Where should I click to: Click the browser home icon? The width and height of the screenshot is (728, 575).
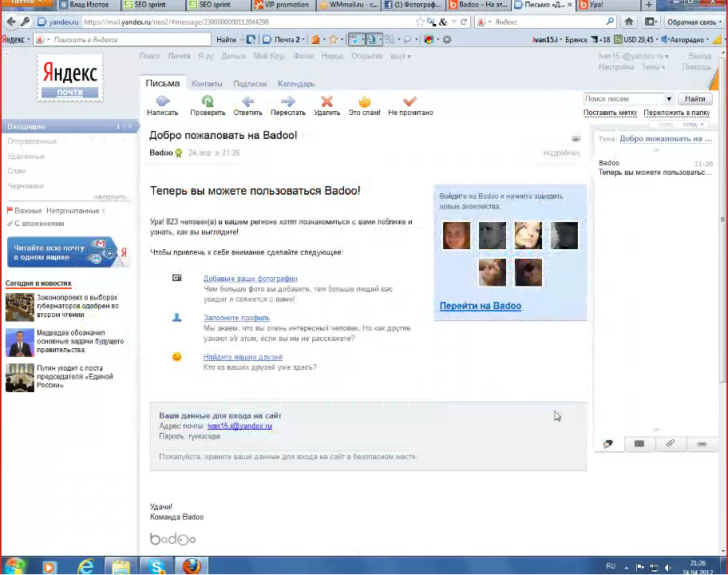[x=629, y=22]
